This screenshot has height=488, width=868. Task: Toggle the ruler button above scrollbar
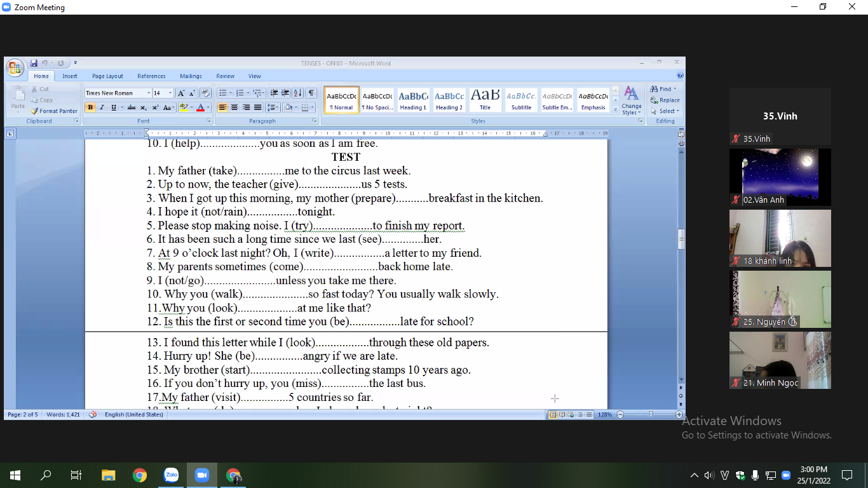click(x=681, y=134)
